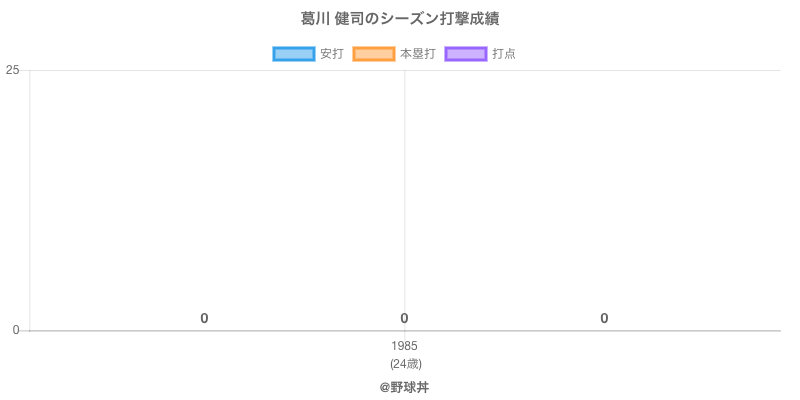Click the x-axis baseline between the first two 0 labels
800x400 pixels.
point(304,330)
